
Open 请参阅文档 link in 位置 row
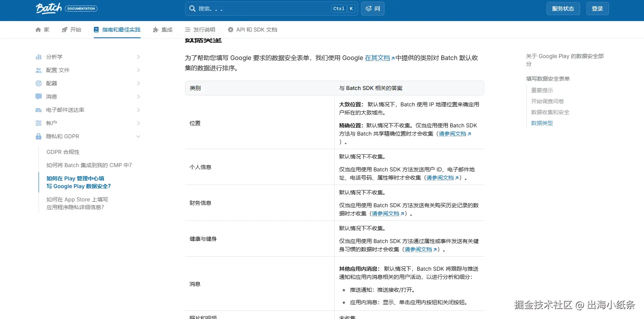[x=452, y=134]
